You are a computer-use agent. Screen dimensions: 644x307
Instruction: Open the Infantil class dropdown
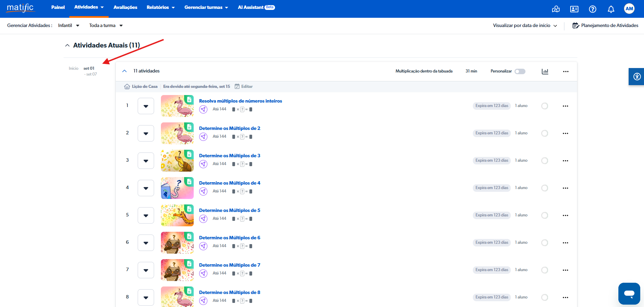69,26
